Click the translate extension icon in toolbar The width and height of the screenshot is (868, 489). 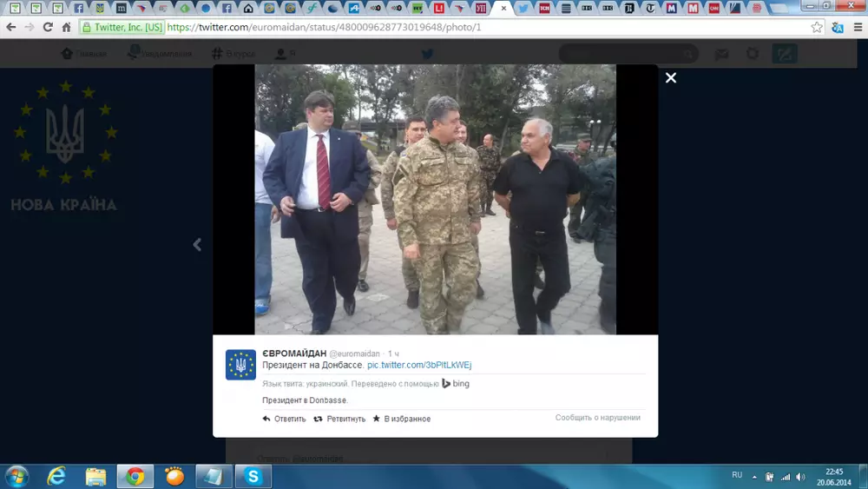[x=838, y=27]
